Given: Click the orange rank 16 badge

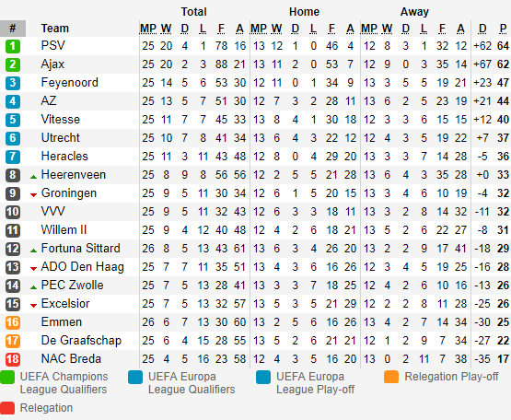Looking at the screenshot, I should point(13,322).
